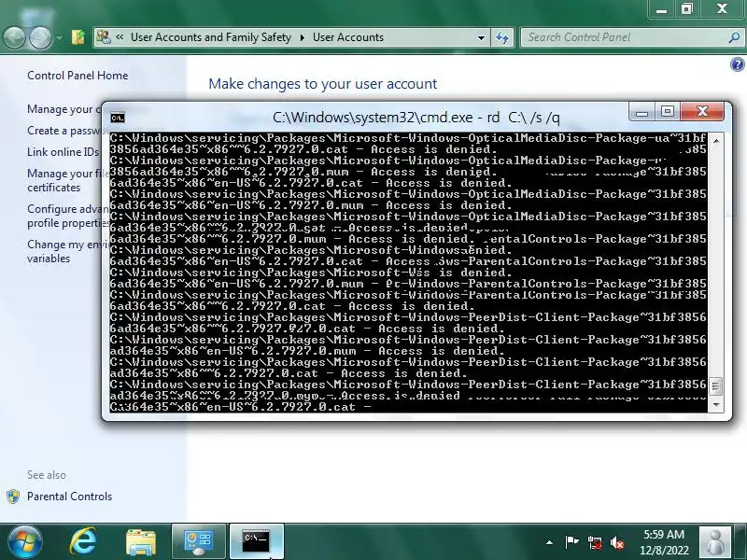Click the cmd scrollbar up arrow
747x560 pixels.
click(715, 140)
